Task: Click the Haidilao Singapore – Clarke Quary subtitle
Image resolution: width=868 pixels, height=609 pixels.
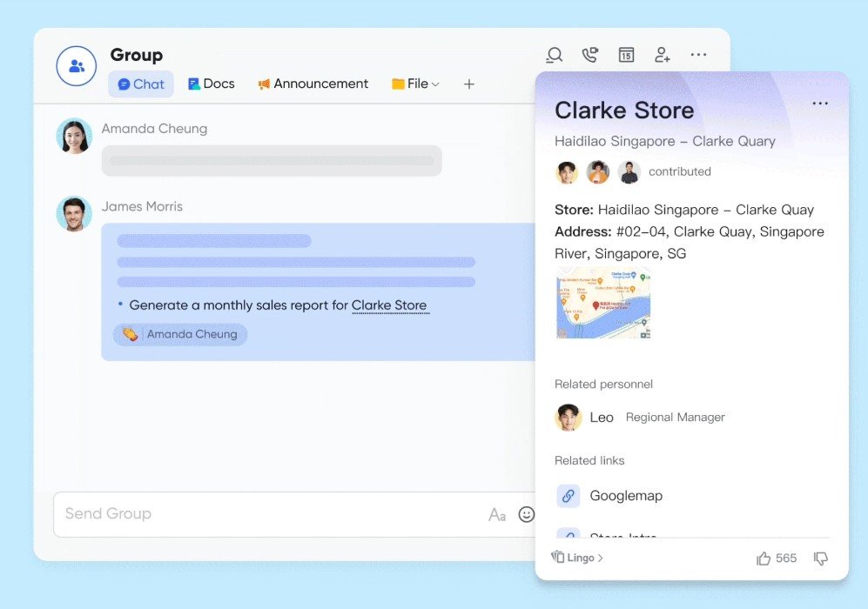Action: point(665,142)
